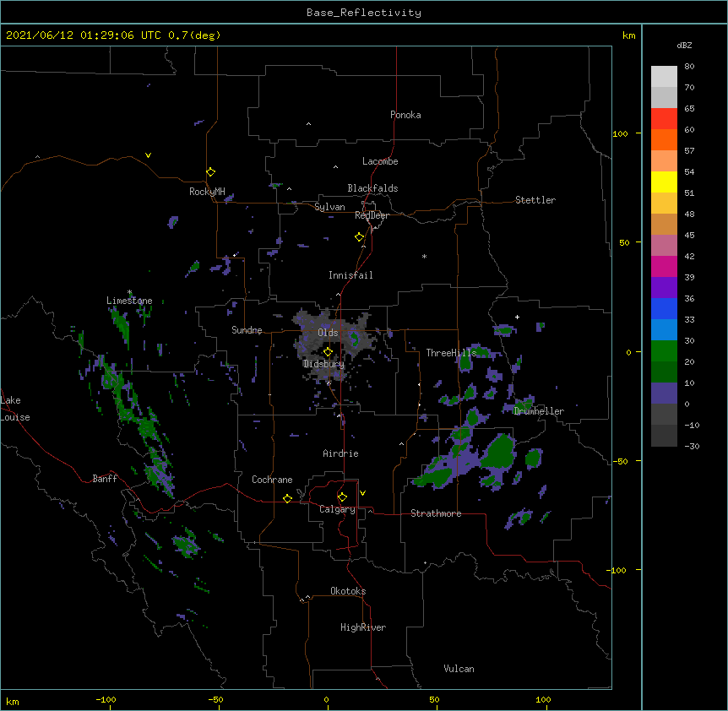
Task: Click the yellow diamond marker near RockyMH
Action: 210,172
